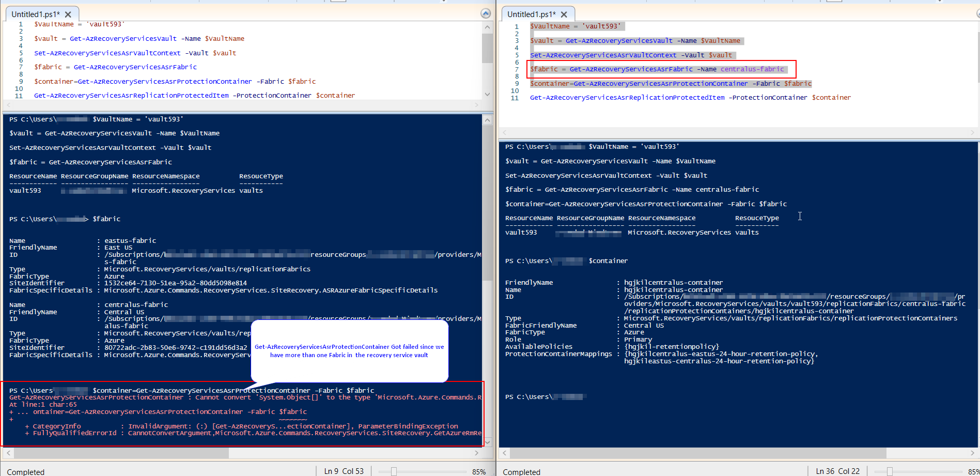The height and width of the screenshot is (476, 980).
Task: Click the '$fabric = Get-AzRecoveryServicesAsrFabric' line in the left editor
Action: tap(116, 67)
